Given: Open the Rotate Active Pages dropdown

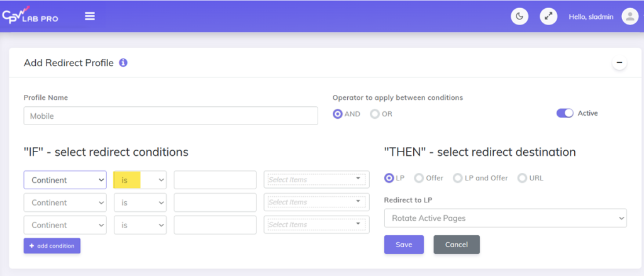Looking at the screenshot, I should (506, 218).
